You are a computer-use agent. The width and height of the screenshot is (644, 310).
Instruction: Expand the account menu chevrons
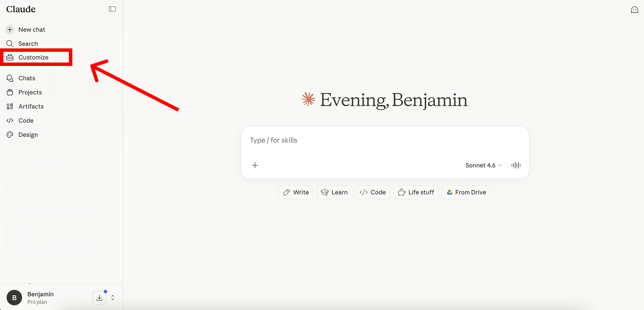point(113,298)
